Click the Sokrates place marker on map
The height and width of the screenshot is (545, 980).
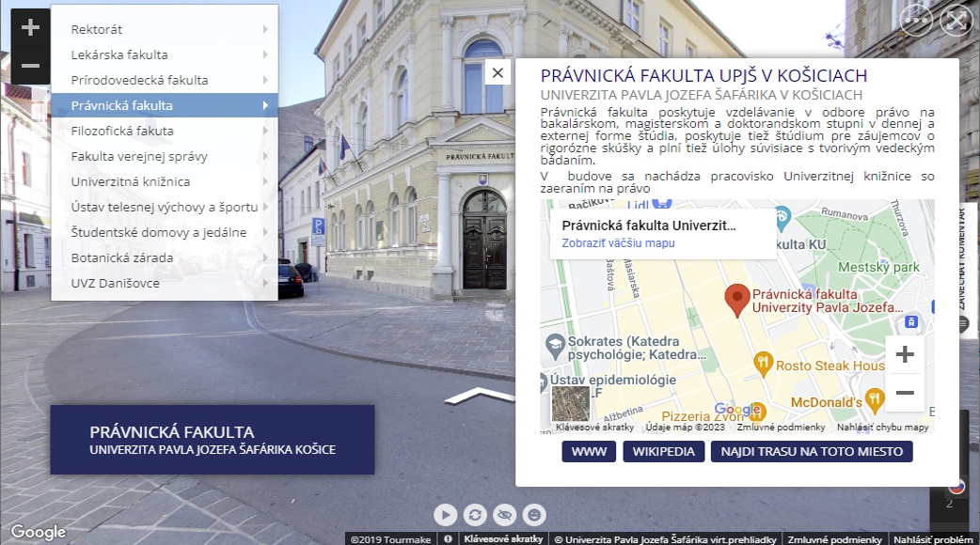point(555,346)
